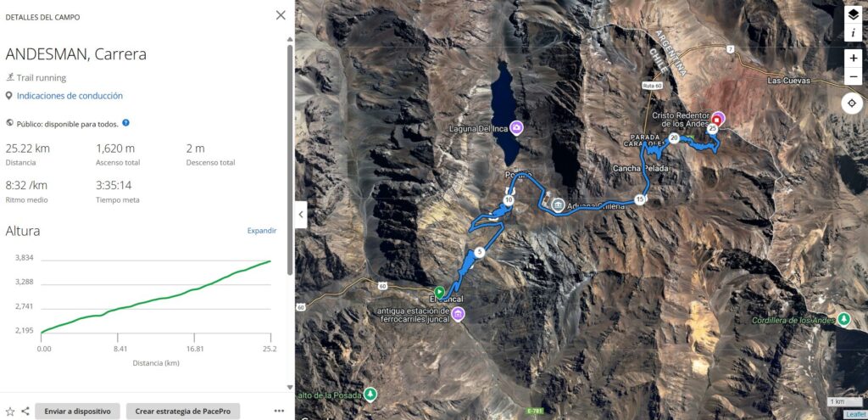Click the public visibility help icon

point(125,123)
